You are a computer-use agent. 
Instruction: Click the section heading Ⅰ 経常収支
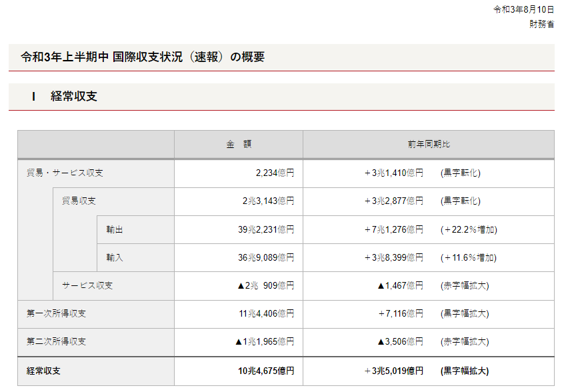pos(65,97)
